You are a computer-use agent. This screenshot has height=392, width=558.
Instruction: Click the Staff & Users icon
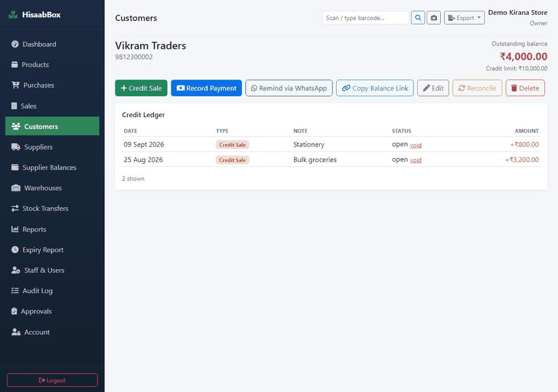[15, 270]
